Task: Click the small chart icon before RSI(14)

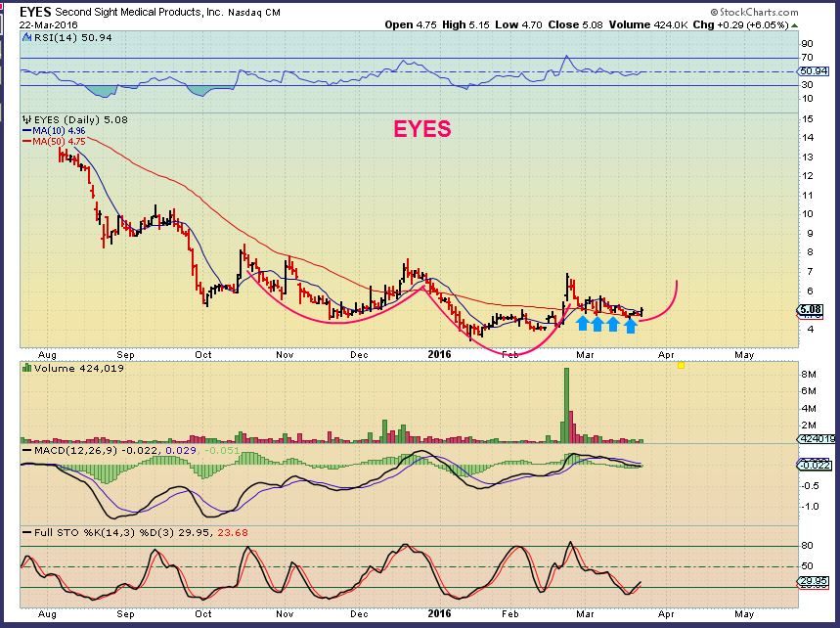Action: click(26, 37)
